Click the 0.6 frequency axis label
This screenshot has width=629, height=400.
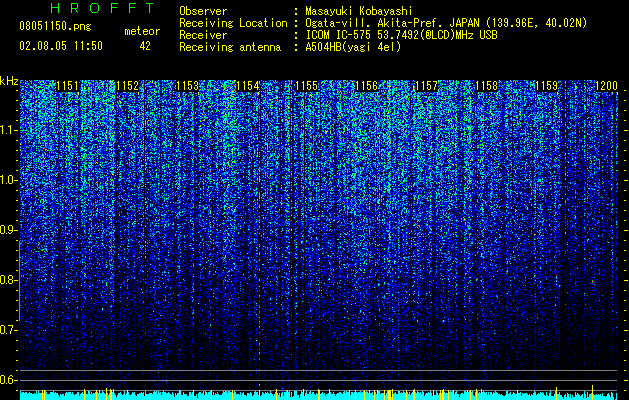[8, 380]
